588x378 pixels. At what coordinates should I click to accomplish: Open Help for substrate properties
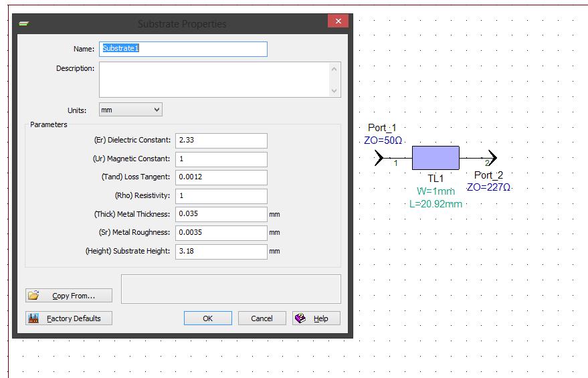(x=316, y=318)
